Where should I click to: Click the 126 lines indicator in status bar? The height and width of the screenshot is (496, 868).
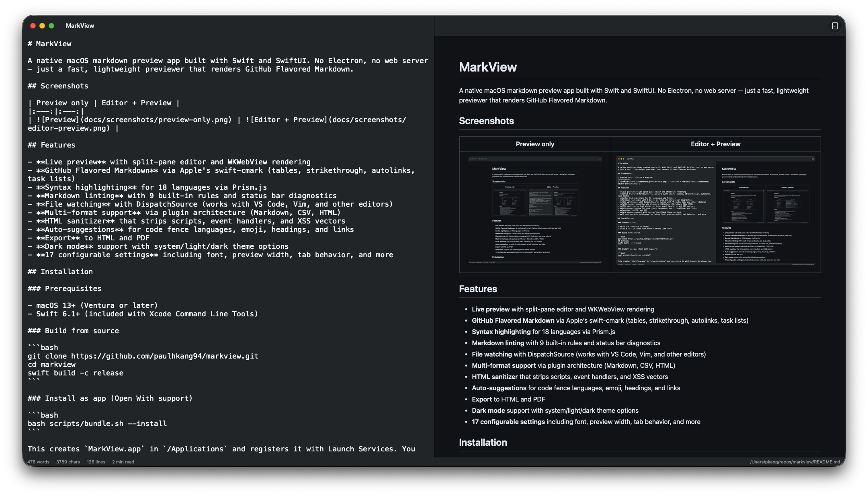point(96,462)
